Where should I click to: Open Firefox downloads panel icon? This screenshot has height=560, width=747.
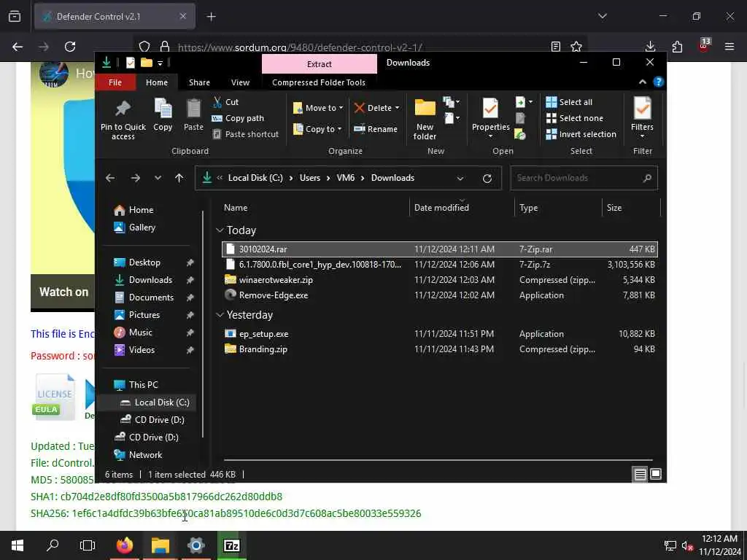pos(650,46)
